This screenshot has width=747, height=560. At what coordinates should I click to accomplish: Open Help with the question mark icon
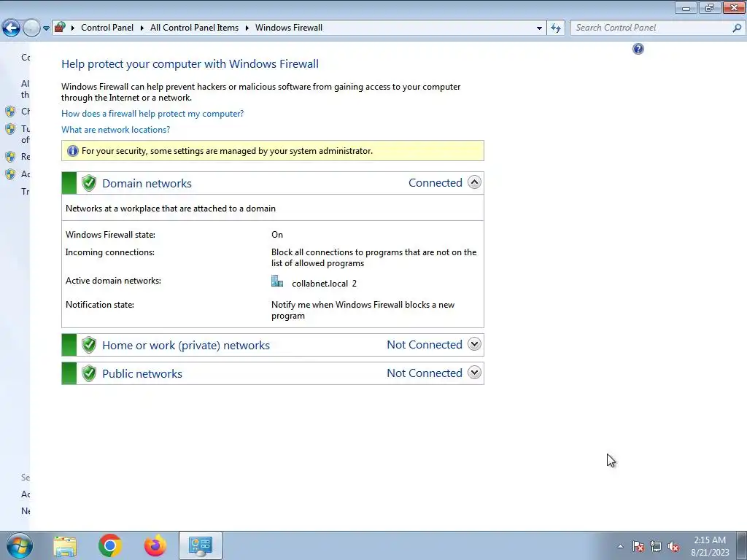pyautogui.click(x=638, y=49)
